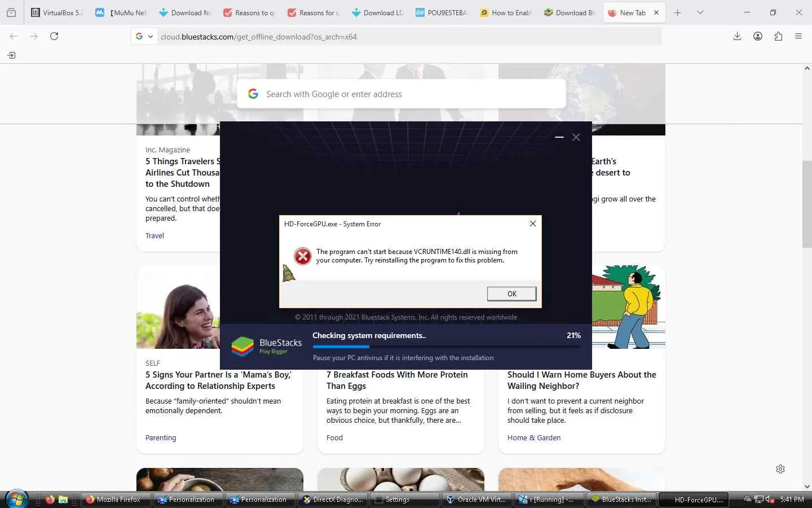The height and width of the screenshot is (508, 812).
Task: Click the eggs photo thumbnail at page bottom
Action: pos(401,480)
